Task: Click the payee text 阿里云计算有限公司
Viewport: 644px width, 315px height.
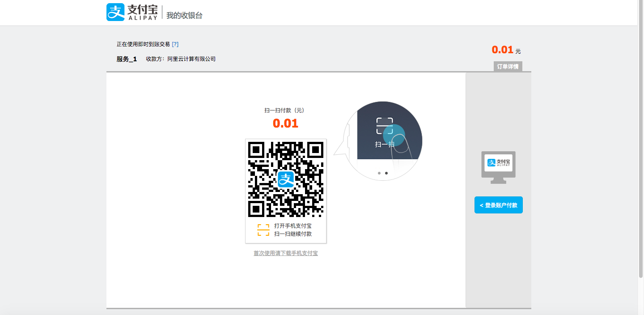Action: (191, 59)
